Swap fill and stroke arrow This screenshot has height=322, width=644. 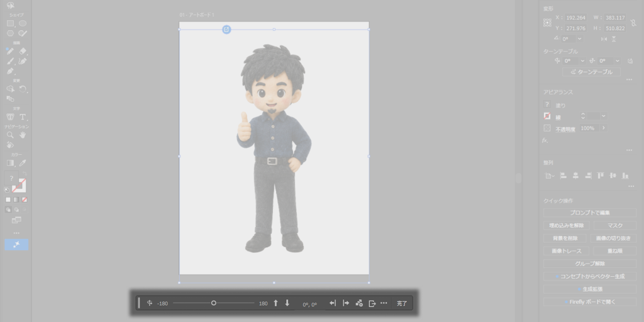click(x=25, y=174)
